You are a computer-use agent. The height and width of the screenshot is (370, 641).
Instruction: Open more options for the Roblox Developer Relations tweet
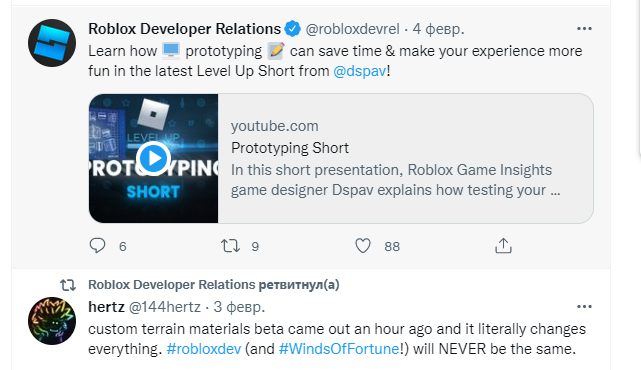[584, 29]
